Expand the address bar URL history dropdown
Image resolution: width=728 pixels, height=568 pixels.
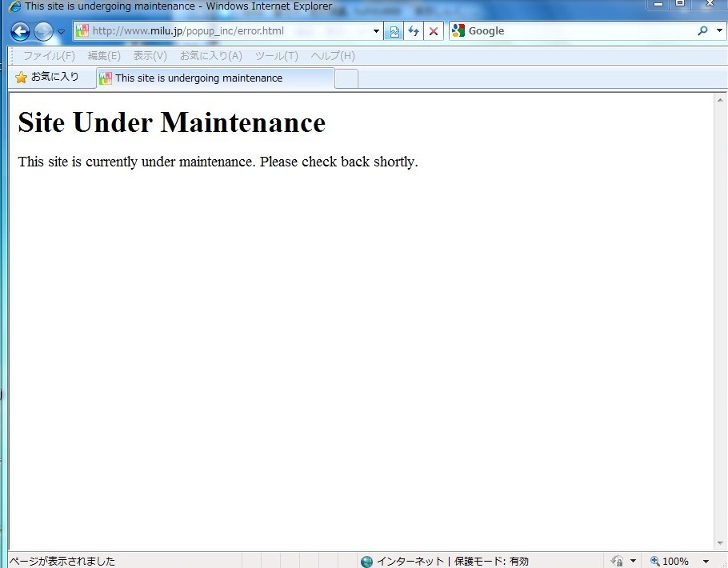(x=377, y=31)
